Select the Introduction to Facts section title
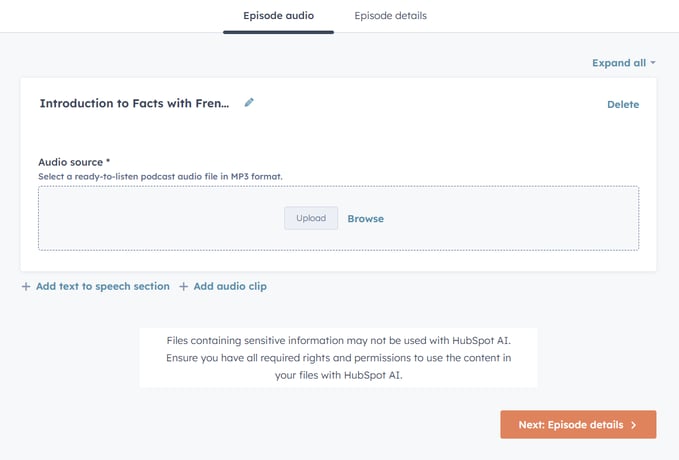Viewport: 679px width, 460px height. coord(134,104)
